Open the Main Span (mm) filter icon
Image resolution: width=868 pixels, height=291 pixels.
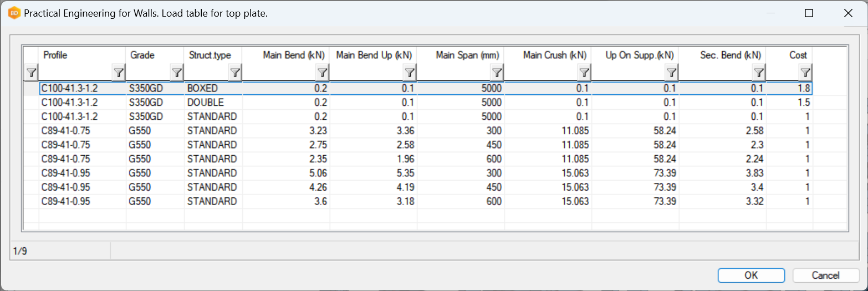pyautogui.click(x=497, y=72)
